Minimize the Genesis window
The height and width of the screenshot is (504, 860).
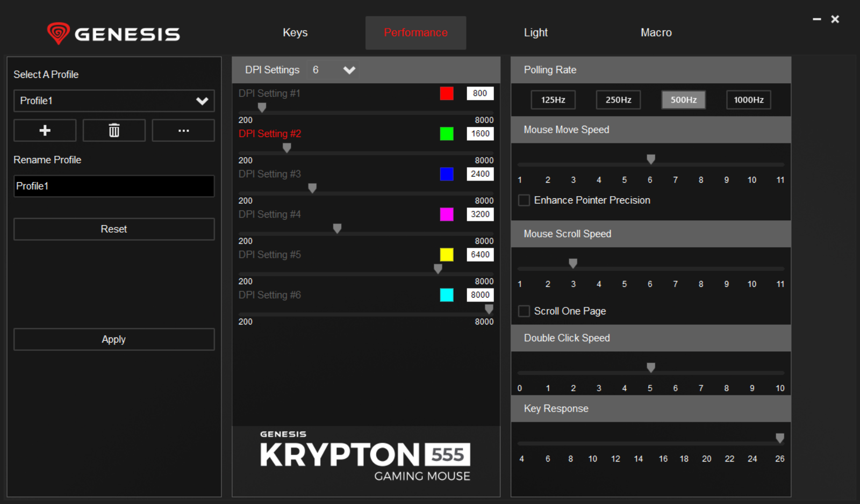[x=817, y=19]
